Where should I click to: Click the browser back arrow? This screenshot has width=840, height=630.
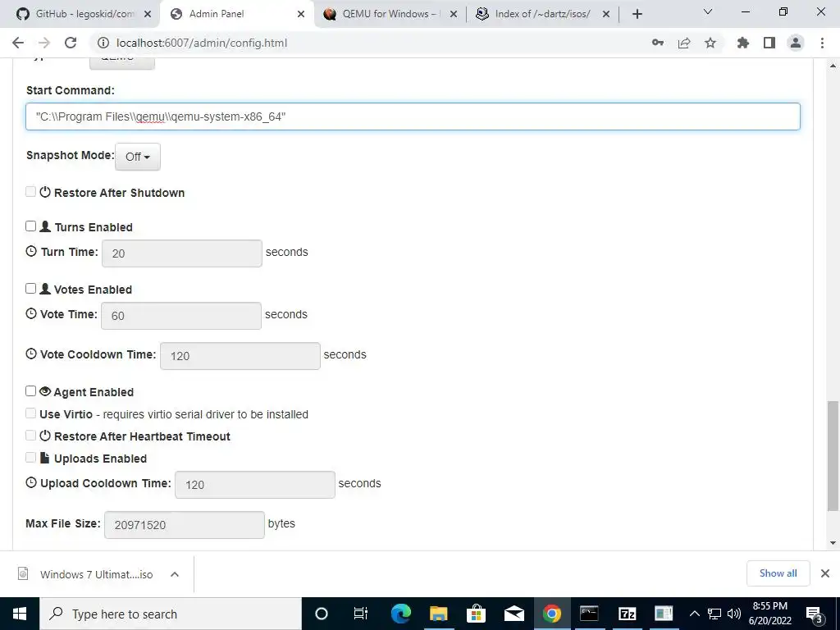pos(18,43)
